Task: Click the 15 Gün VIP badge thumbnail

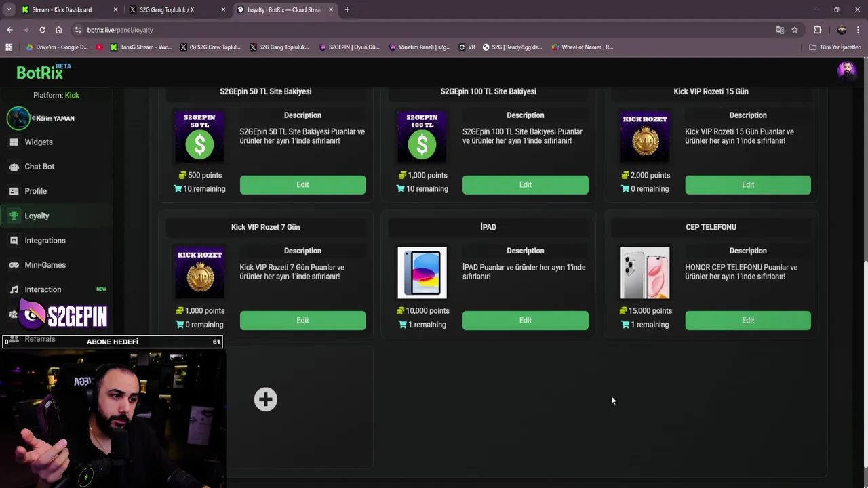Action: point(645,137)
